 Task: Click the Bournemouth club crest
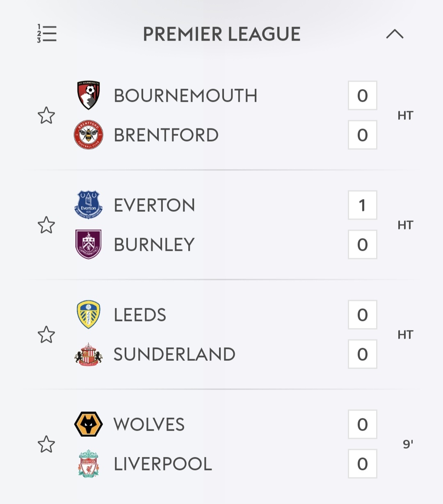(89, 96)
